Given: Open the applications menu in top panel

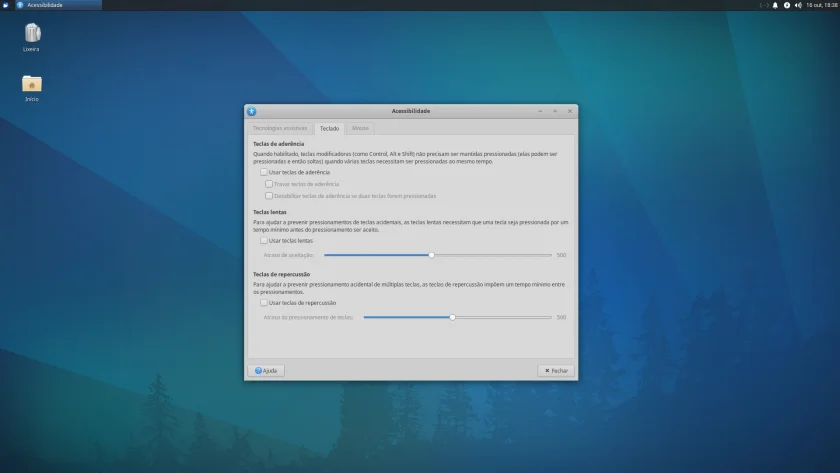Looking at the screenshot, I should 6,5.
